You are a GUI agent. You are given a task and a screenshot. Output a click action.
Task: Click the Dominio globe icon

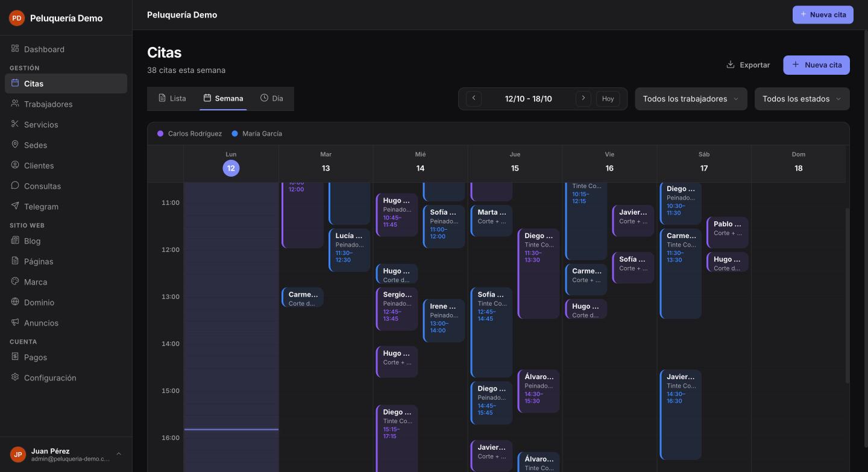point(15,302)
